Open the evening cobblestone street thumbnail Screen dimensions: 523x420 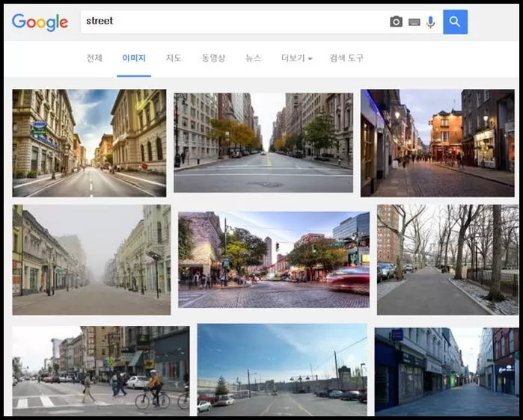point(437,143)
